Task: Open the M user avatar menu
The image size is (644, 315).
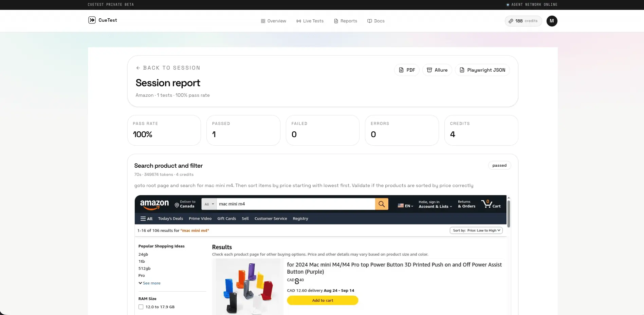Action: [552, 21]
